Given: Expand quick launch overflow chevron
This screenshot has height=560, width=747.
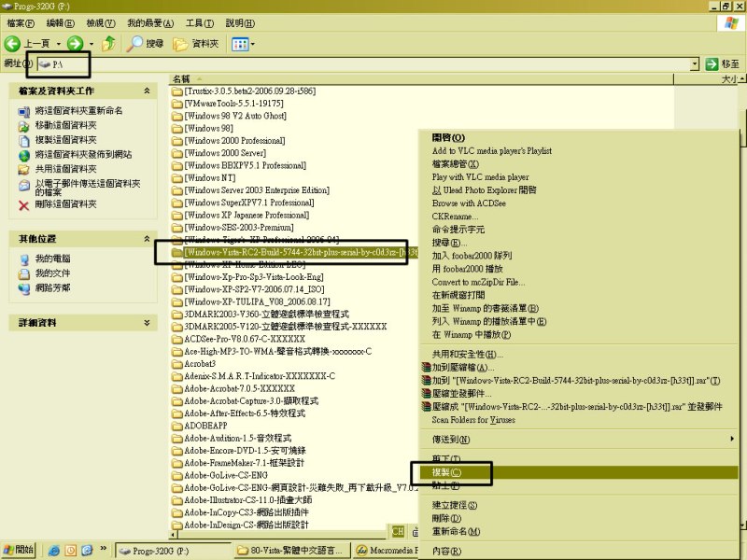Looking at the screenshot, I should 104,549.
